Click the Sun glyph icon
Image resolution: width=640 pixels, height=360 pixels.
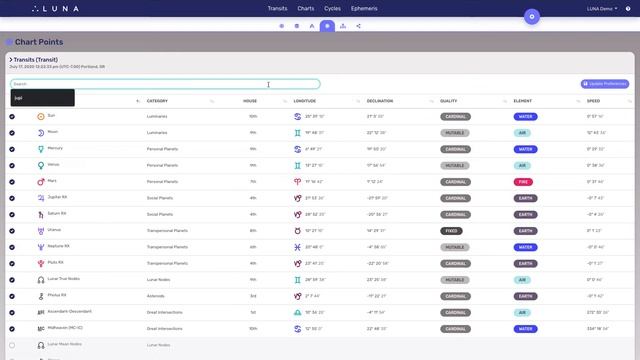point(41,117)
